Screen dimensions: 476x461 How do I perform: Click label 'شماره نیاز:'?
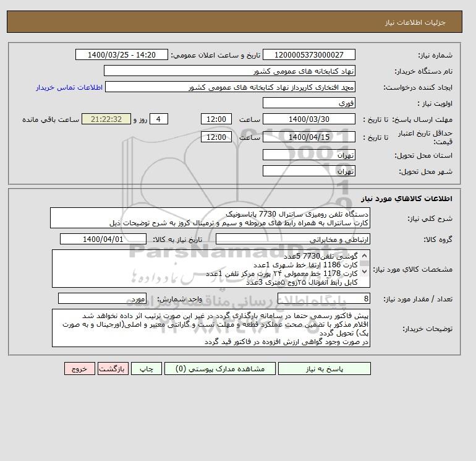[435, 55]
